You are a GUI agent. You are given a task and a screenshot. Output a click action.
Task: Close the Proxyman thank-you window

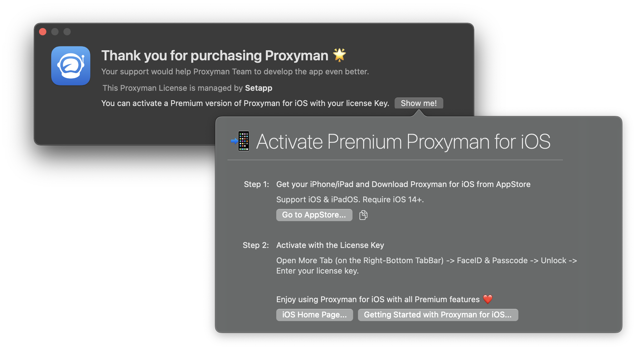pos(42,31)
